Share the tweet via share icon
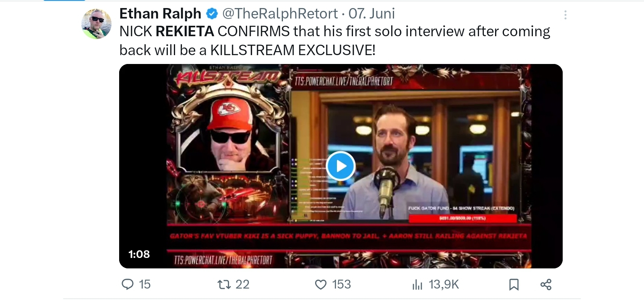 546,285
